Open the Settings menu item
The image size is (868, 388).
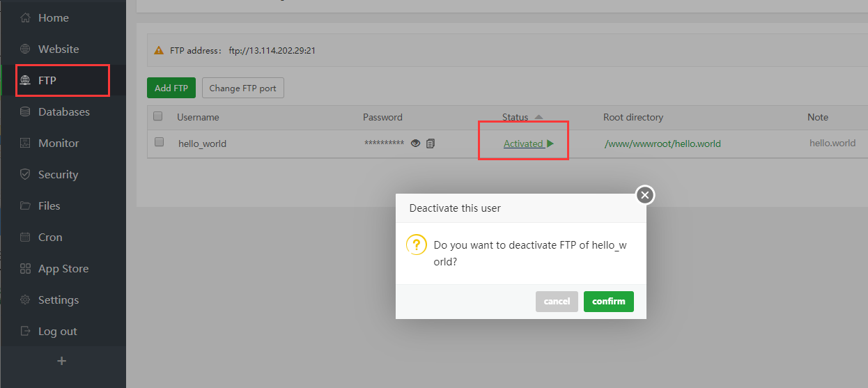tap(58, 300)
